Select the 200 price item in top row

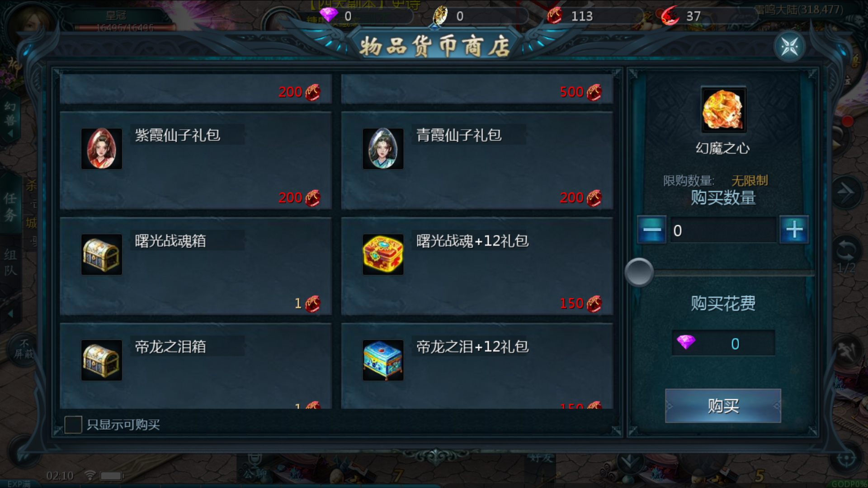point(196,89)
